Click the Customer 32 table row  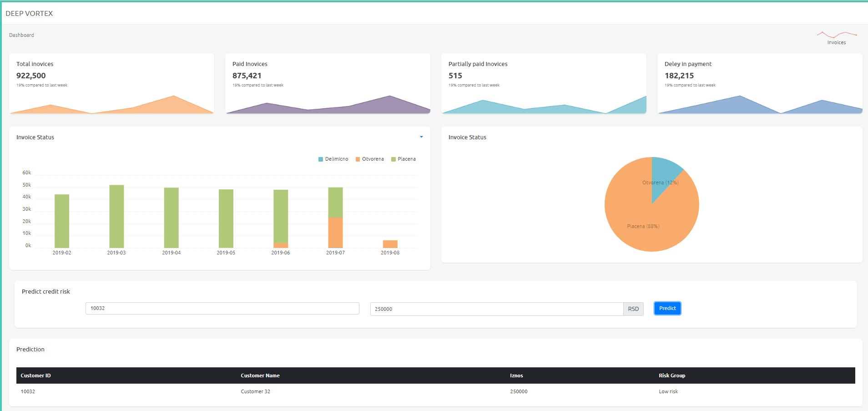(255, 391)
